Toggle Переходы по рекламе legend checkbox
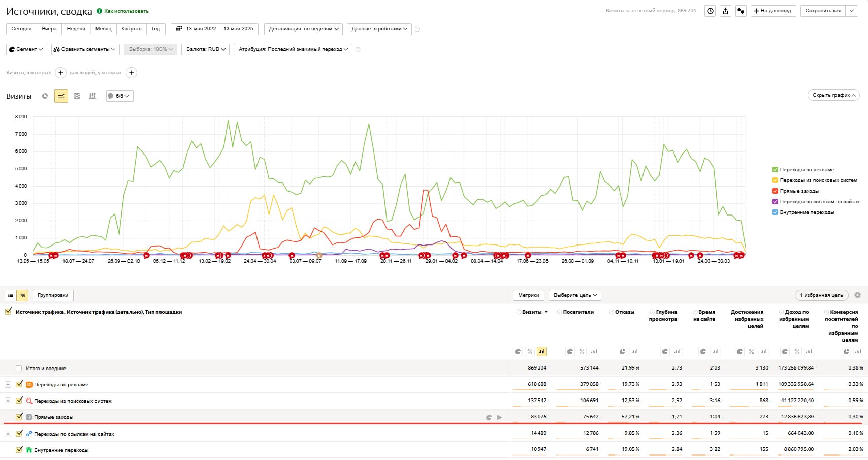 (x=775, y=170)
